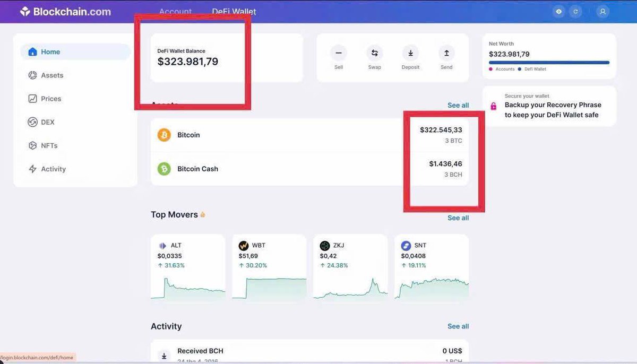Screen dimensions: 637x364
Task: Click Backup your Recovery Phrase notice
Action: click(549, 106)
